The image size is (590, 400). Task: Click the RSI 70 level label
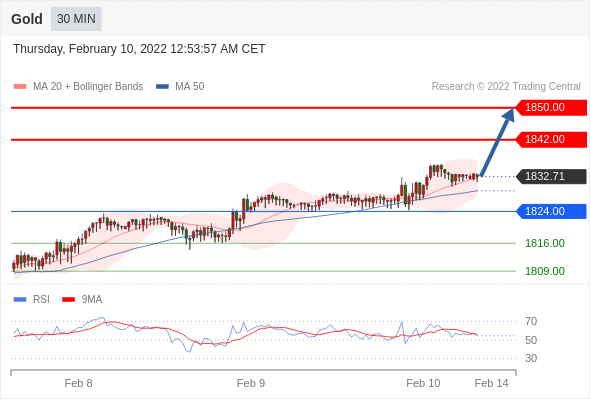click(x=531, y=321)
